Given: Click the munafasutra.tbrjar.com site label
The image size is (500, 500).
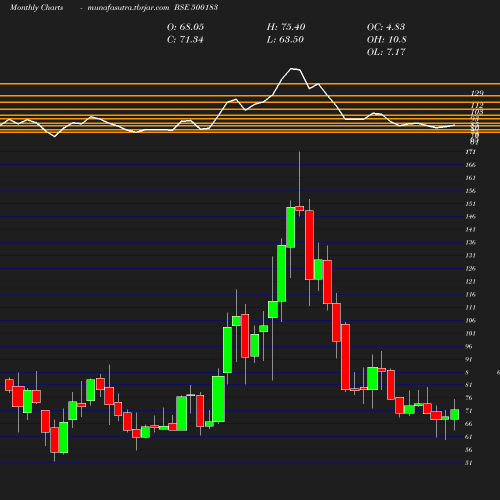Looking at the screenshot, I should point(128,8).
